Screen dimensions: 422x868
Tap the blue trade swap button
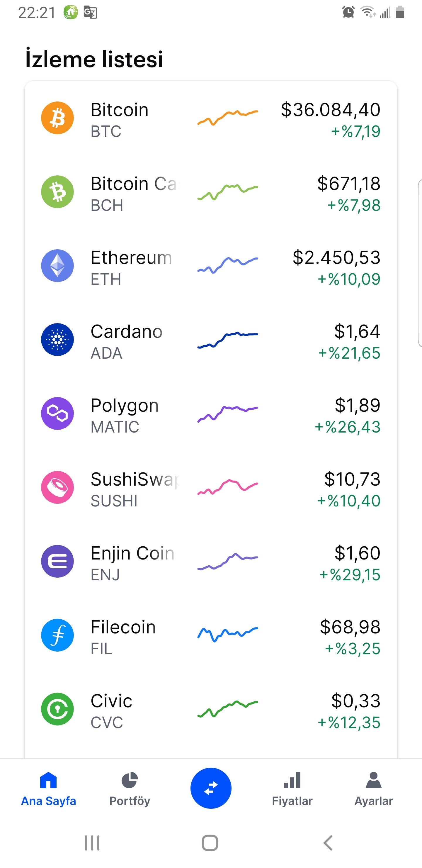click(211, 788)
